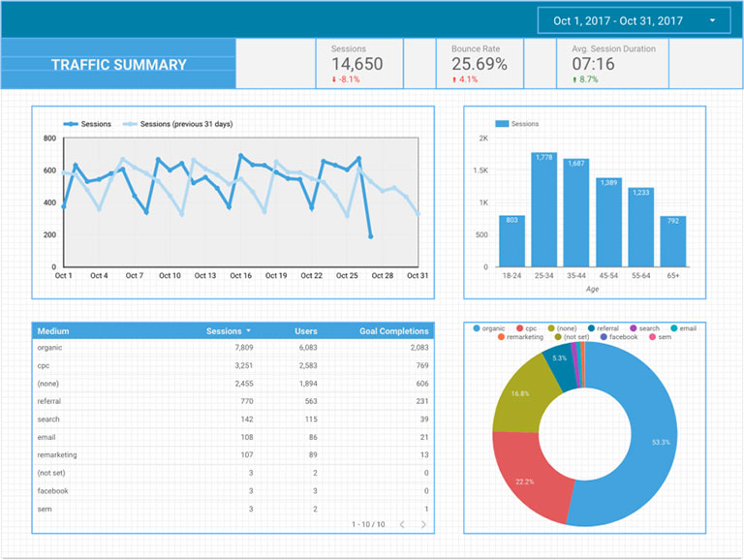Select the organic row in Medium table
Image resolution: width=744 pixels, height=560 pixels.
pos(232,348)
